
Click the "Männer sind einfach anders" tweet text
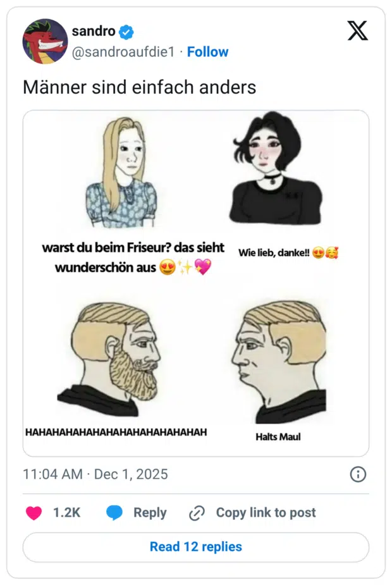tap(139, 87)
